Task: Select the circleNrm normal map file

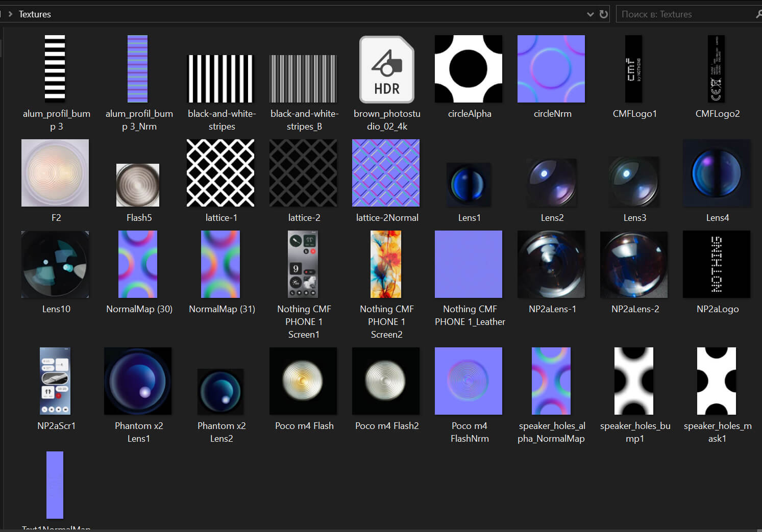Action: pyautogui.click(x=551, y=69)
